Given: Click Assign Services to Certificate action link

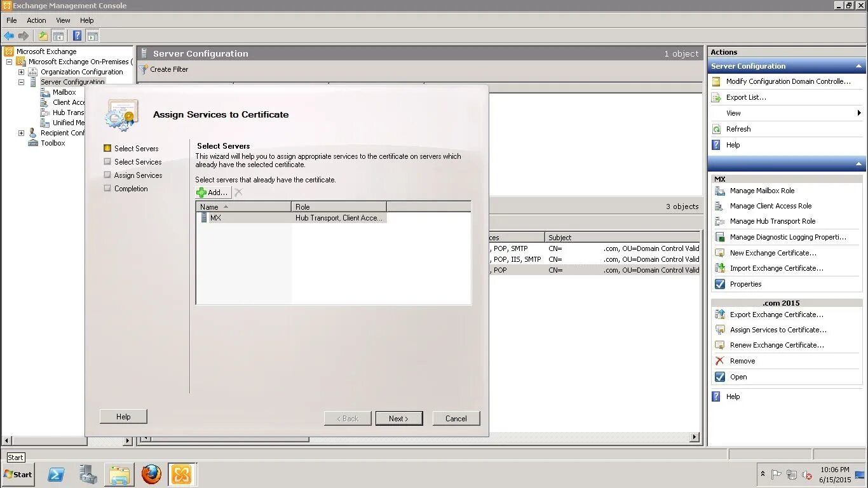Looking at the screenshot, I should (778, 330).
